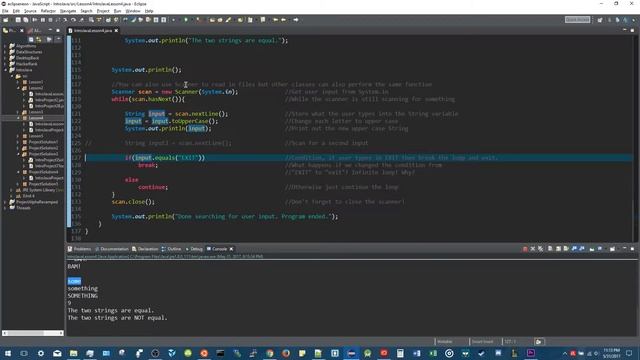Close the Console tab
This screenshot has height=360, width=640.
(x=231, y=249)
